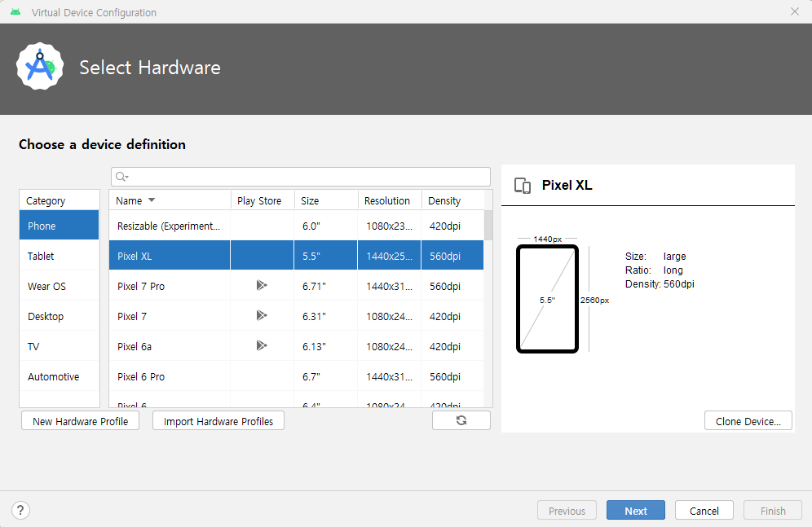Screen dimensions: 812x527
Task: Focus the device search input field
Action: (300, 177)
